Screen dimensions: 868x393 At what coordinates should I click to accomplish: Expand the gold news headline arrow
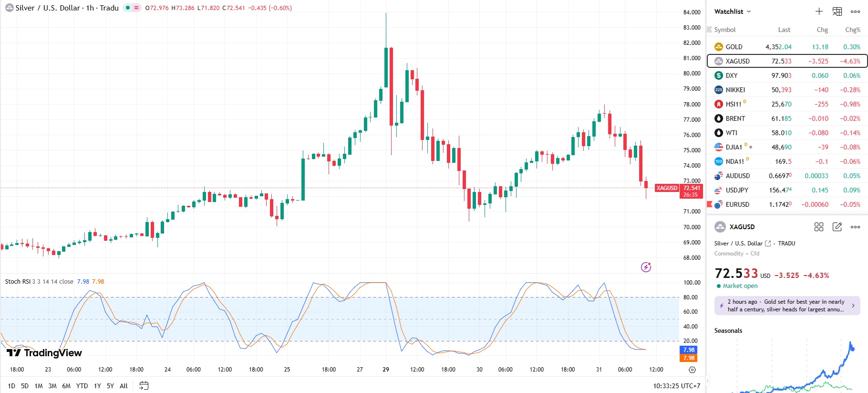pos(853,306)
